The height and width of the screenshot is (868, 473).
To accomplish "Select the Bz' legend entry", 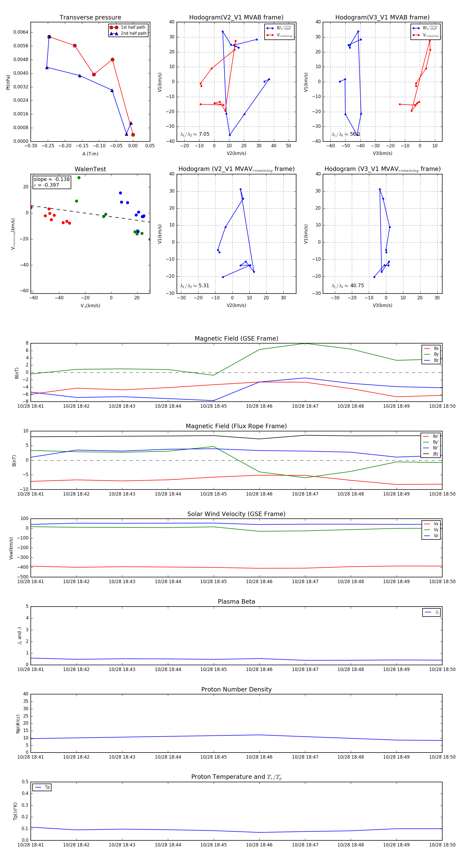I will point(431,448).
